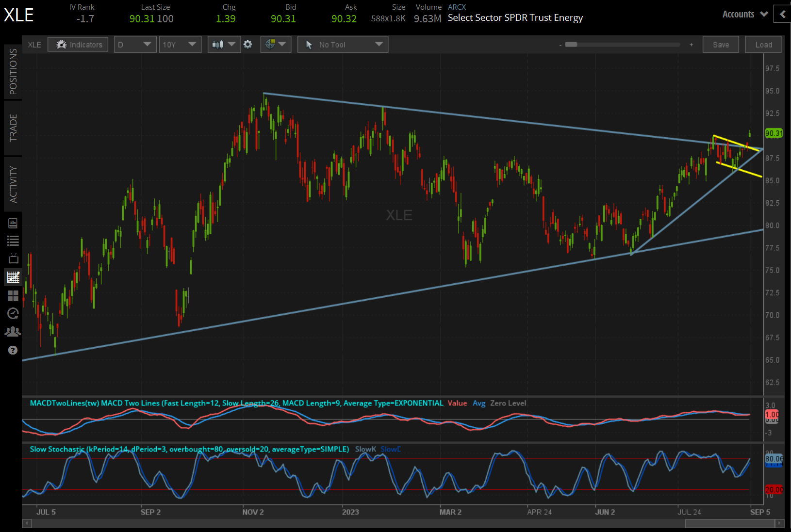Image resolution: width=791 pixels, height=532 pixels.
Task: Open chart settings via the gear icon
Action: pos(247,44)
